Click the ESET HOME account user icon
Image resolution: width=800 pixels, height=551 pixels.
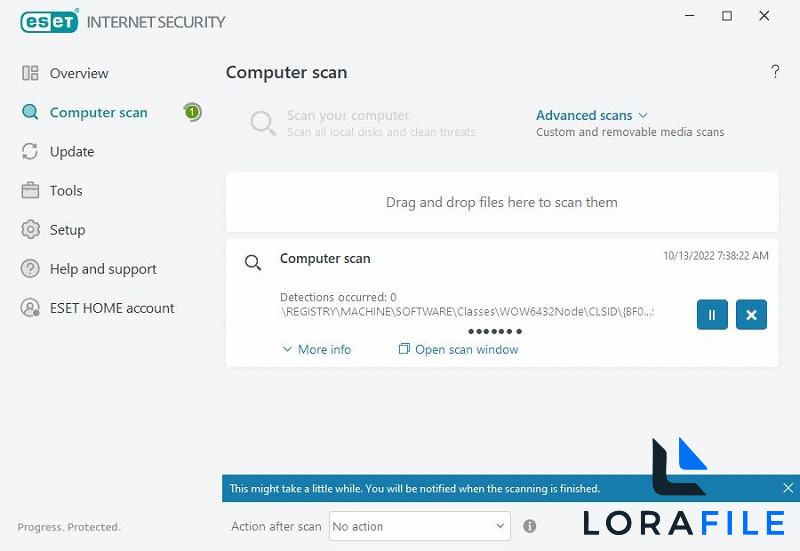tap(30, 308)
